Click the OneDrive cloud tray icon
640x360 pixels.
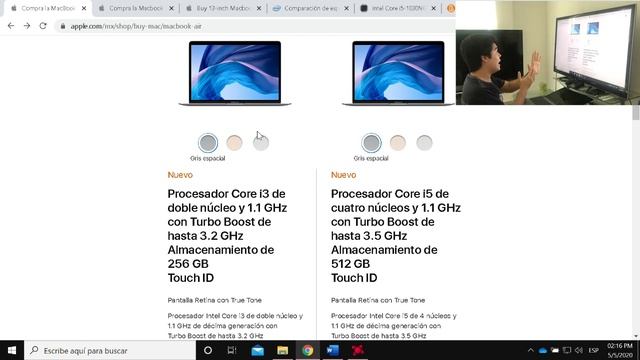(542, 350)
